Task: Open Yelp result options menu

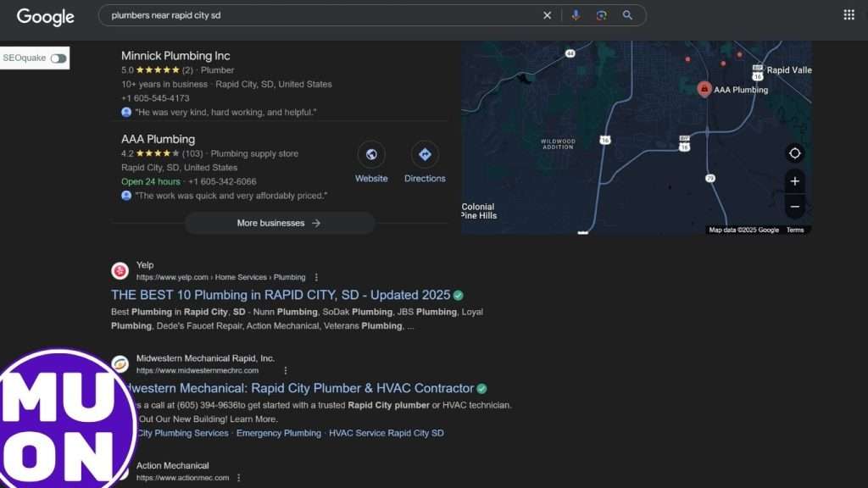Action: click(316, 277)
